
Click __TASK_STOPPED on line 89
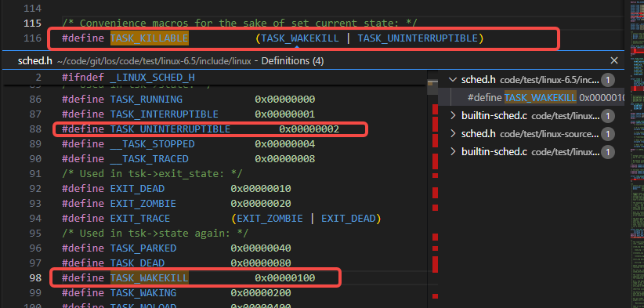tap(152, 144)
